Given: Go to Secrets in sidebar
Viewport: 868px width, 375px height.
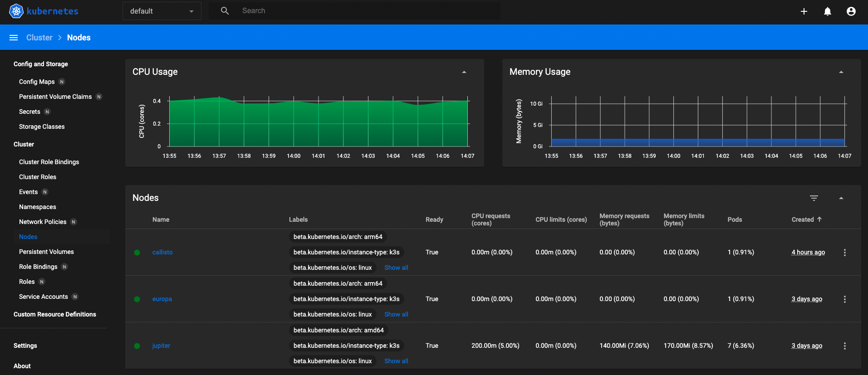Looking at the screenshot, I should coord(29,112).
